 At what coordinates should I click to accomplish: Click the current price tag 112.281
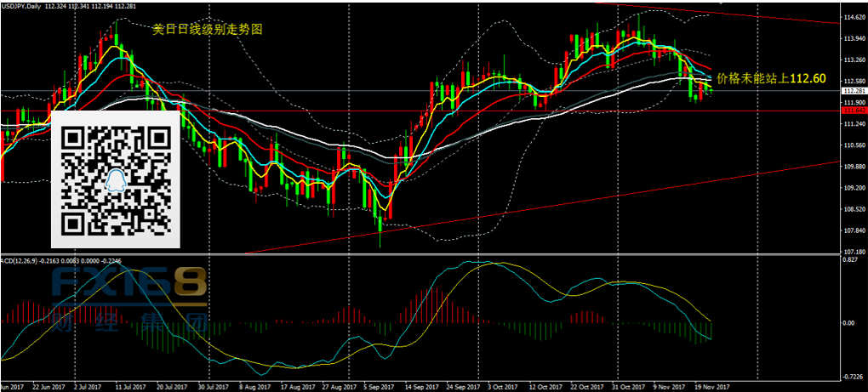853,91
